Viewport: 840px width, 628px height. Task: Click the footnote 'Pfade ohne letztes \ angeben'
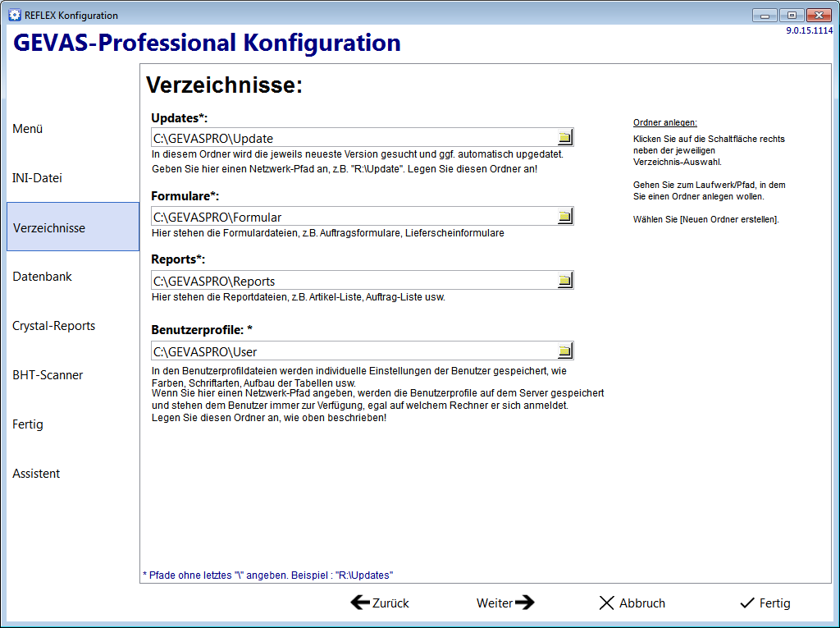(268, 575)
